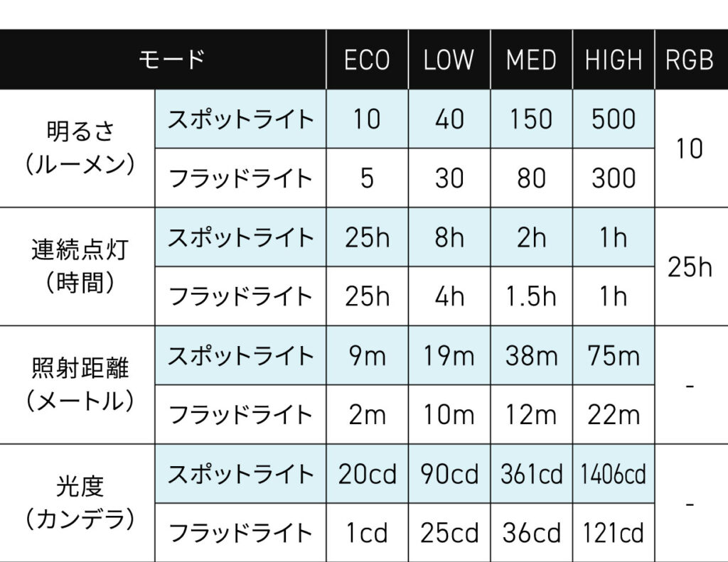The height and width of the screenshot is (562, 728).
Task: Click the 連続点灯 (時間) row label
Action: click(79, 266)
